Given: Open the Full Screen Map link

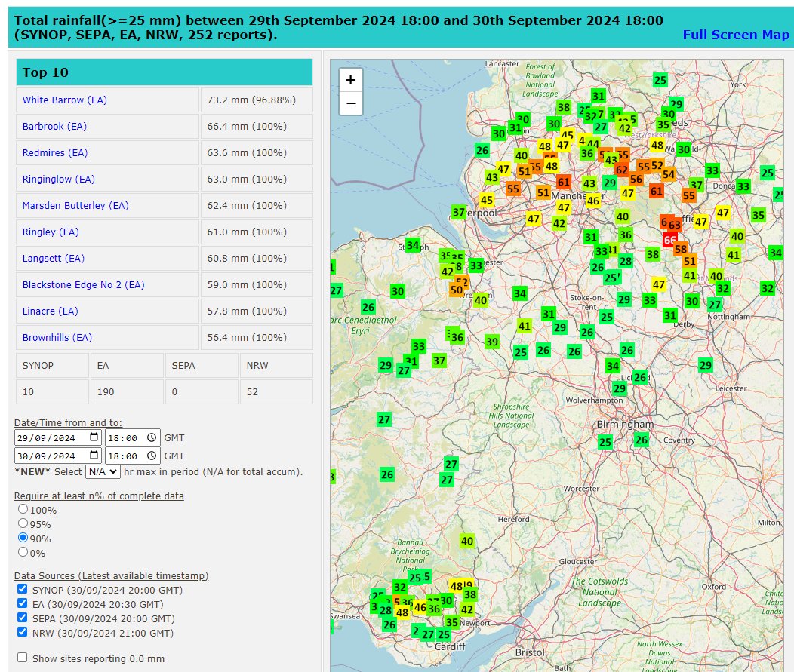Looking at the screenshot, I should [x=736, y=35].
